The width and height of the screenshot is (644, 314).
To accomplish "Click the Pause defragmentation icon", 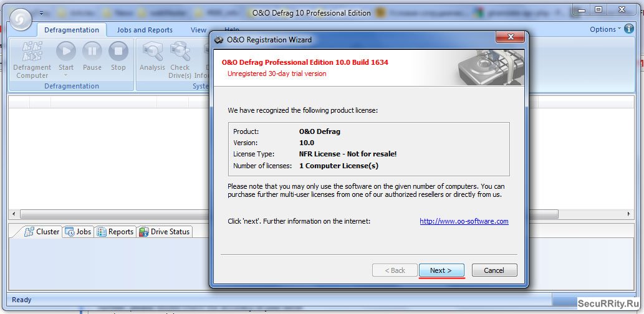I will [x=92, y=51].
